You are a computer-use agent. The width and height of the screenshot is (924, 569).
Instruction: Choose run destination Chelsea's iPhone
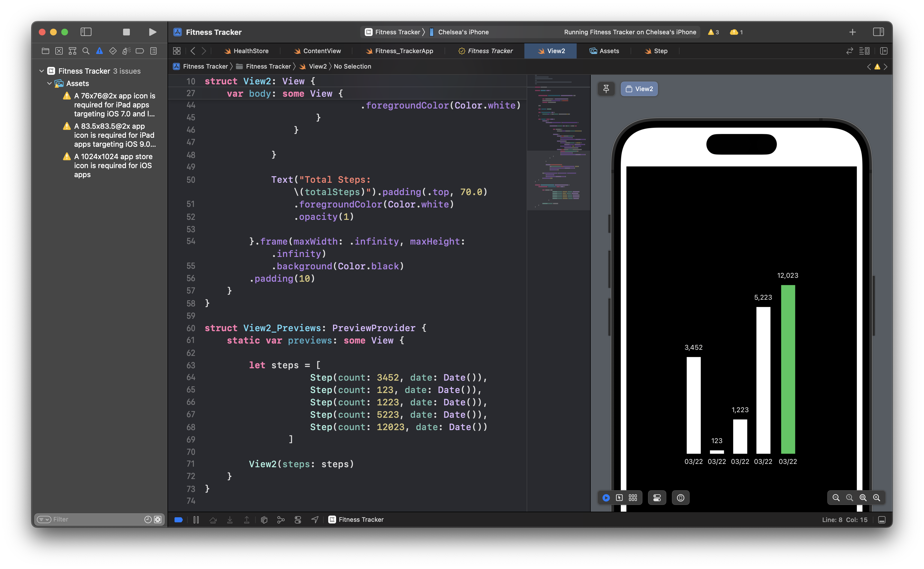459,32
